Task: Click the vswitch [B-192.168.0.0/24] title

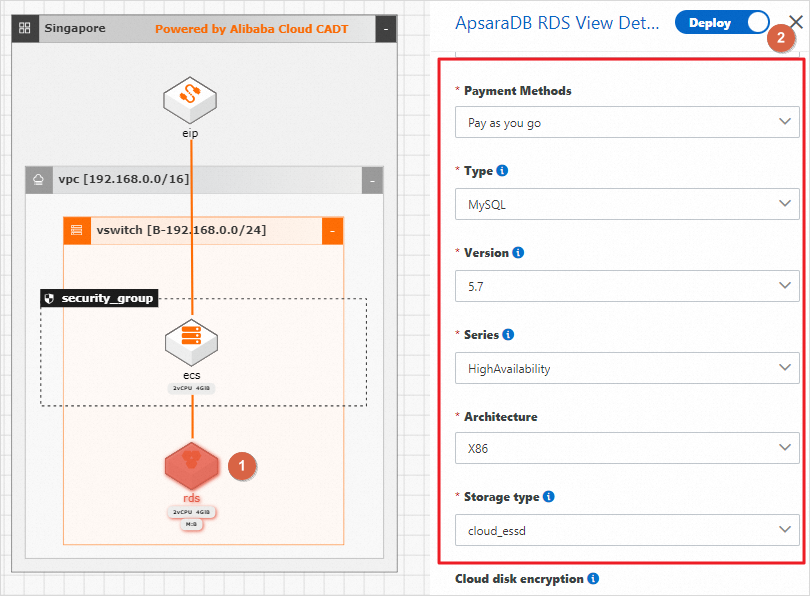Action: (x=181, y=230)
